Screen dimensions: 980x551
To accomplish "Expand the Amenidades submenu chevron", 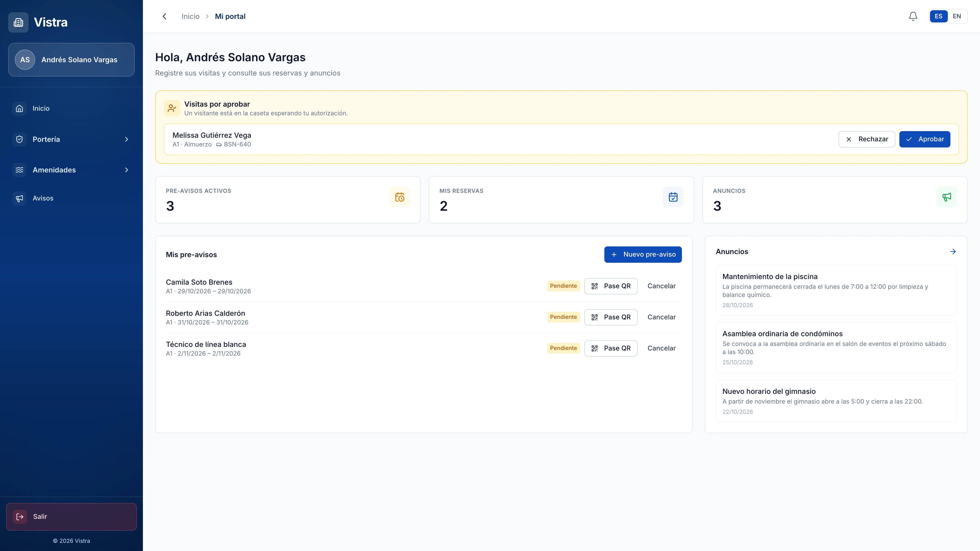I will tap(127, 170).
